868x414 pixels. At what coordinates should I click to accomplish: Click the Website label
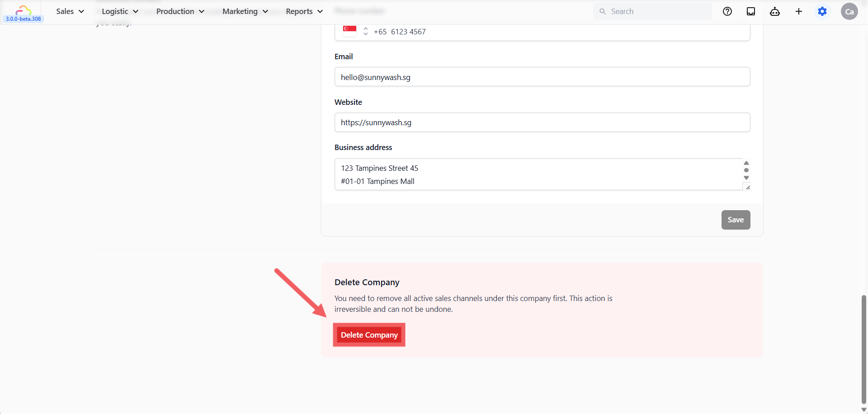coord(348,102)
